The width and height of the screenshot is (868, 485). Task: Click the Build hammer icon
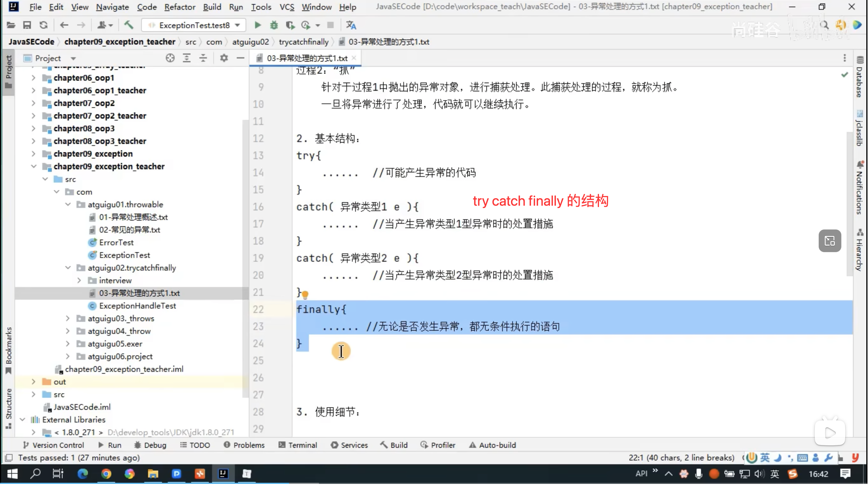point(129,25)
